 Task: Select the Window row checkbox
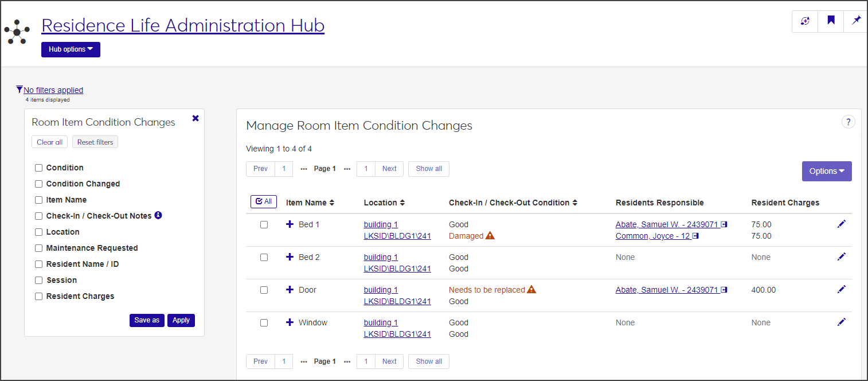[x=264, y=322]
